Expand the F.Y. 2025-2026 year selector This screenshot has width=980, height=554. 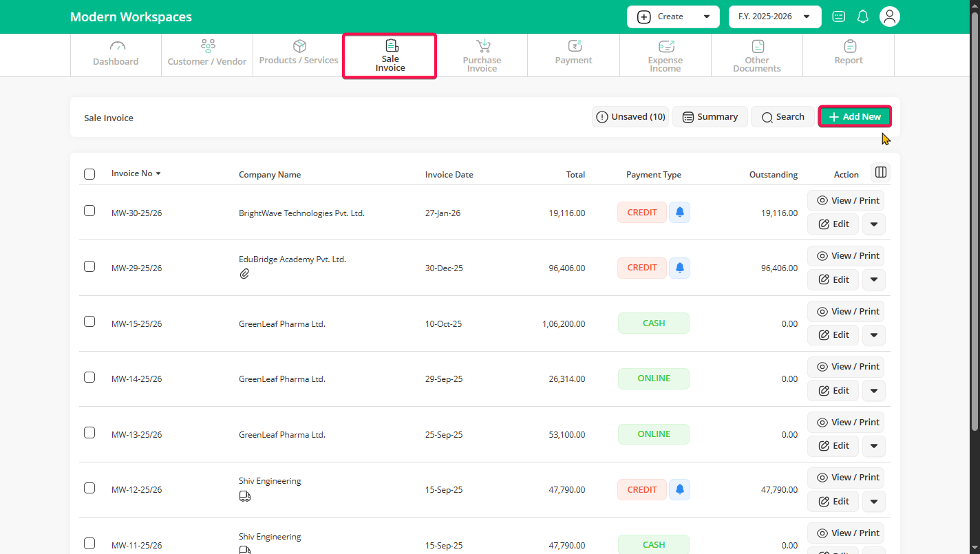click(774, 17)
